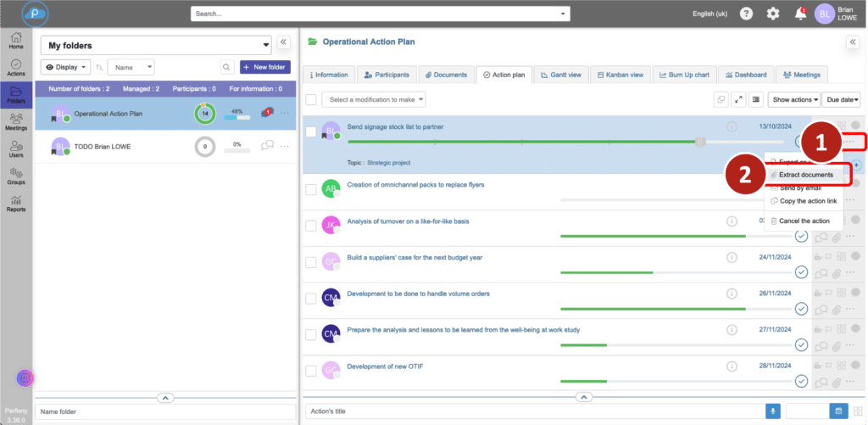Click the New folder button
868x425 pixels.
tap(264, 67)
